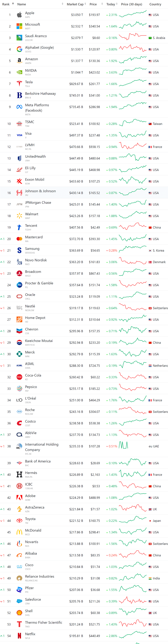
Task: Click the Apple company logo icon
Action: tap(19, 15)
